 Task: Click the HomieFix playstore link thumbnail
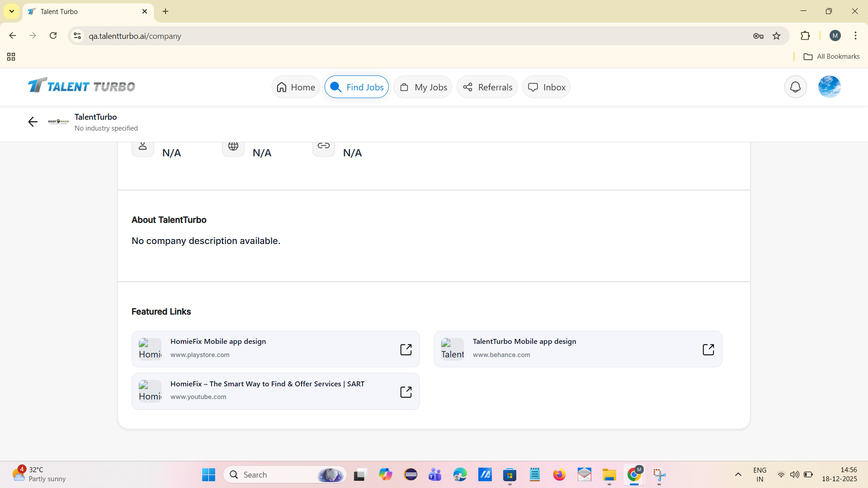150,349
